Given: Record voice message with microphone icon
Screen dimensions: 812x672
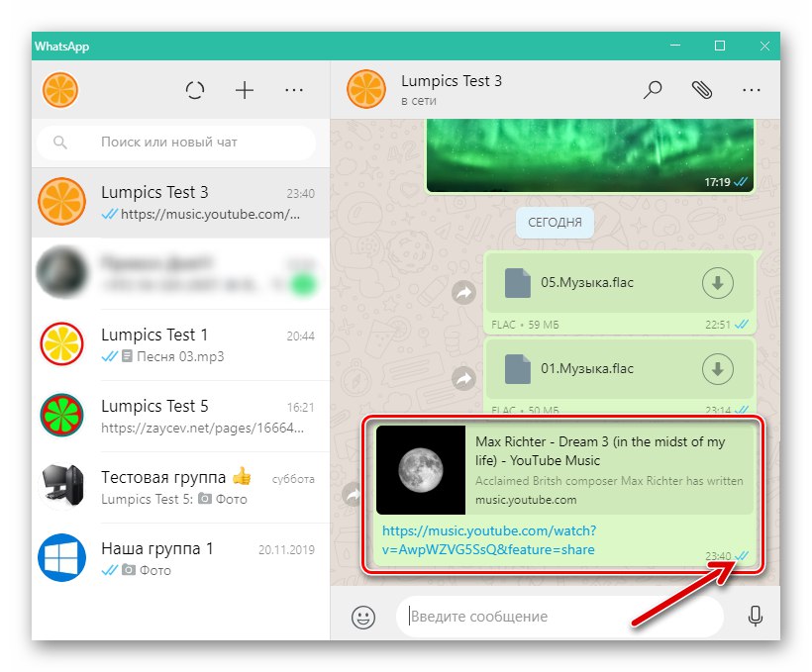Looking at the screenshot, I should click(x=756, y=617).
